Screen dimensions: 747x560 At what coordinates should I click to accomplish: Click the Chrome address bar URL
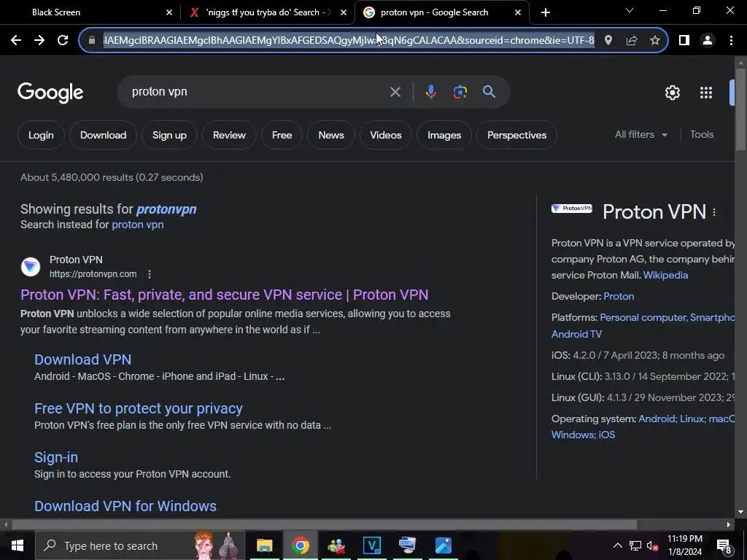coord(348,41)
